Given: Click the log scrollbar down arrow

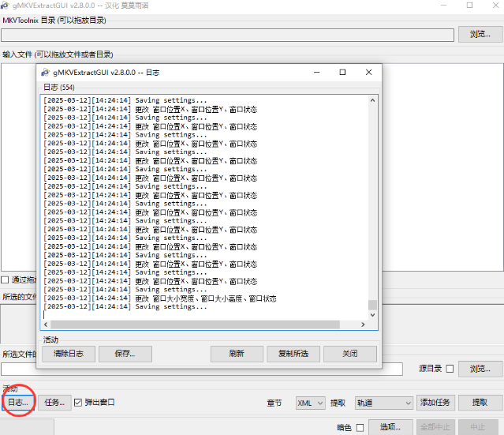Looking at the screenshot, I should click(x=372, y=315).
